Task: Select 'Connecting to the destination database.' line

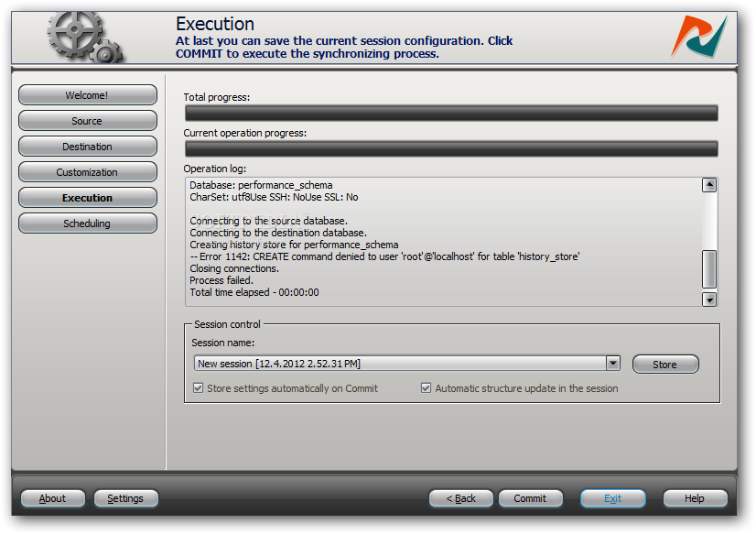Action: click(x=278, y=233)
